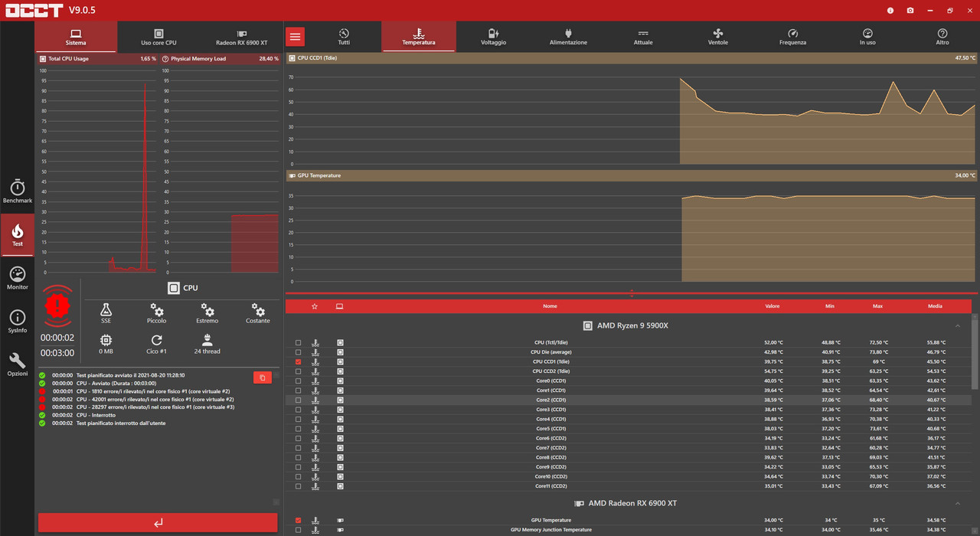Click the CPU CCD1 (Tdie) graph header
Viewport: 980px width, 536px height.
pos(632,58)
